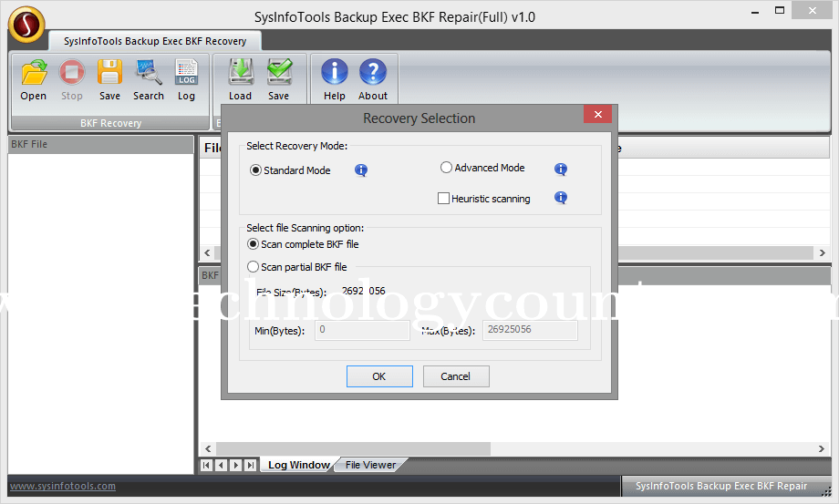Switch to File Viewer tab
This screenshot has height=504, width=839.
click(370, 465)
